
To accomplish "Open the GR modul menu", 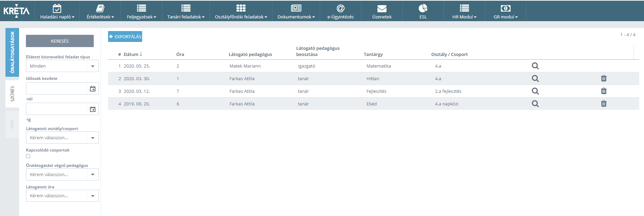I will 506,12.
